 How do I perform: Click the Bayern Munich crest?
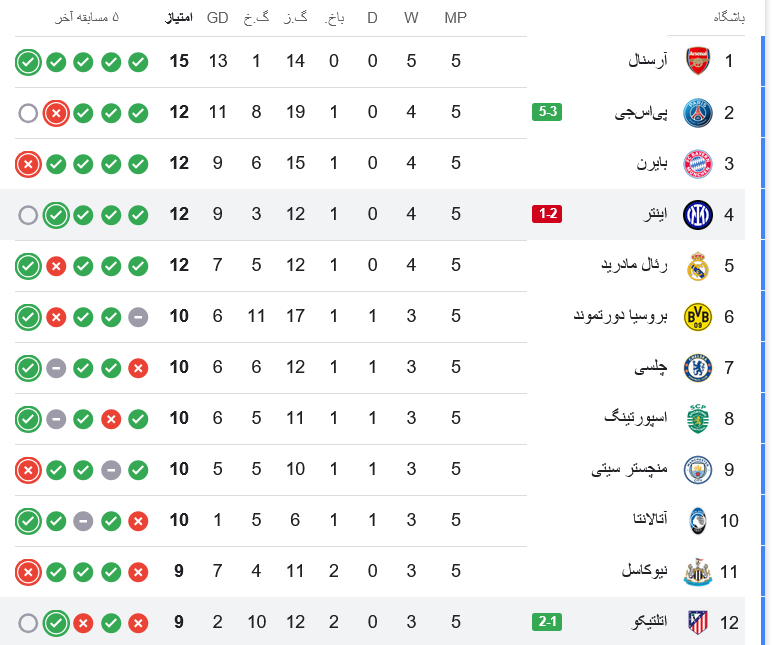point(697,163)
